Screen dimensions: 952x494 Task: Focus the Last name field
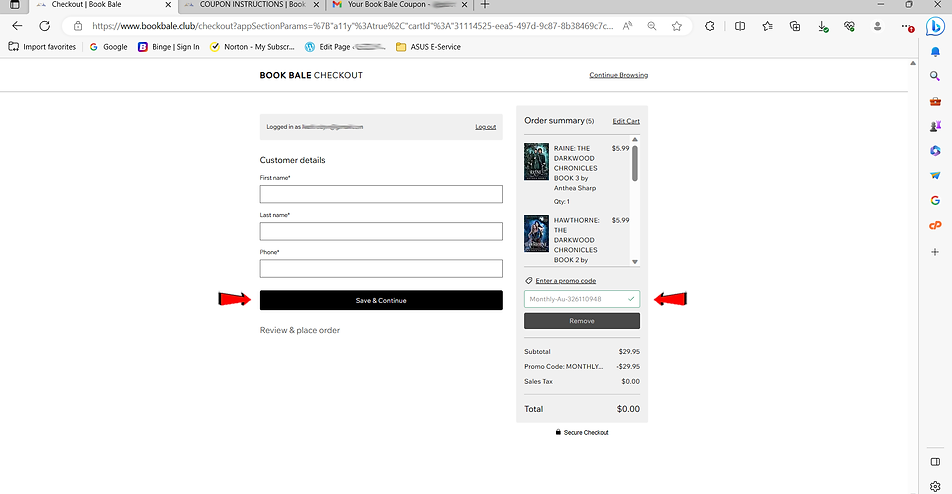point(381,231)
